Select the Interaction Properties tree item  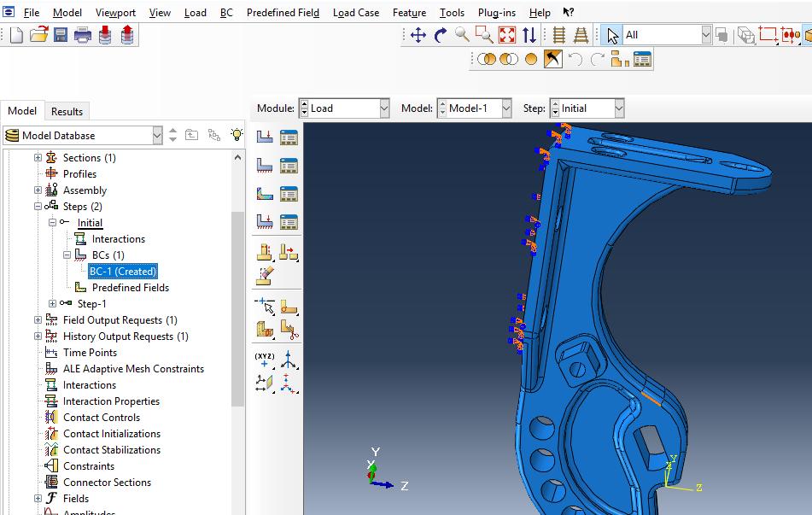[111, 401]
